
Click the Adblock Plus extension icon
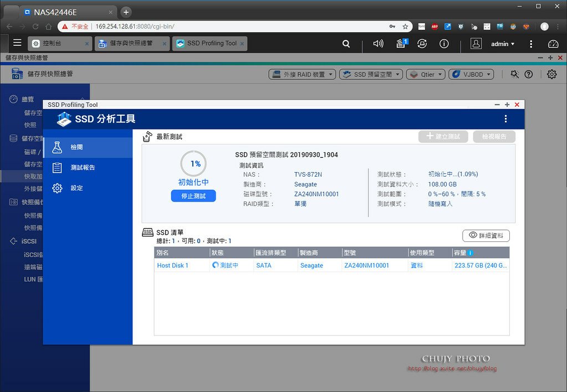click(435, 27)
